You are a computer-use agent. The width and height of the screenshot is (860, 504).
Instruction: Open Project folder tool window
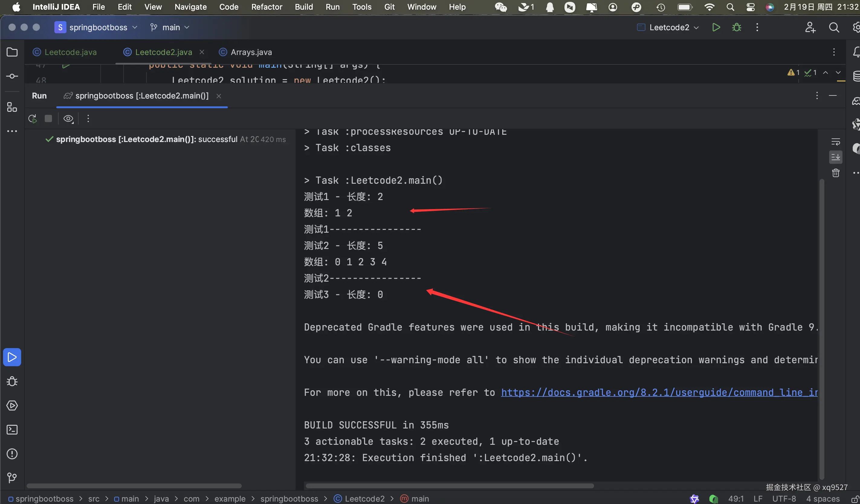tap(12, 52)
